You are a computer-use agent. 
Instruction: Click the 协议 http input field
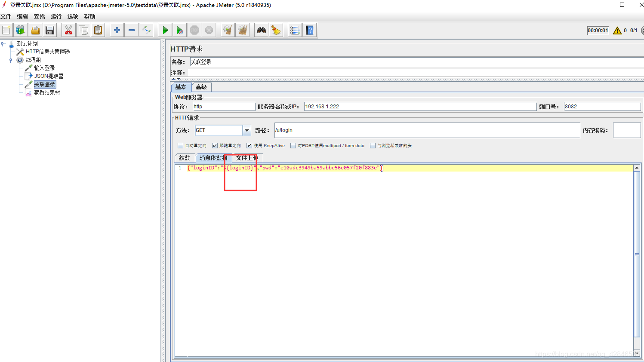224,107
